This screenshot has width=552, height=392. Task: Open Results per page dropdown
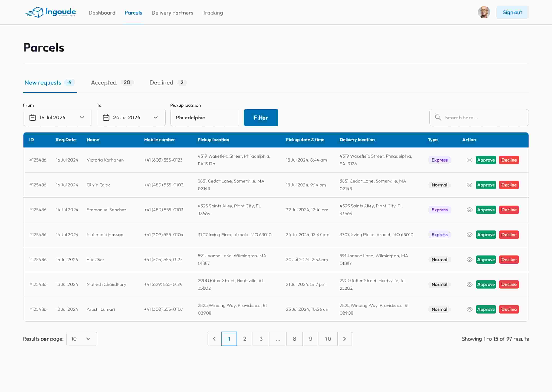click(81, 339)
